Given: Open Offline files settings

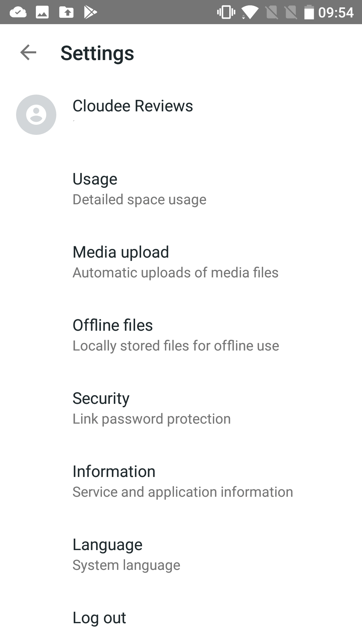Looking at the screenshot, I should click(x=113, y=325).
